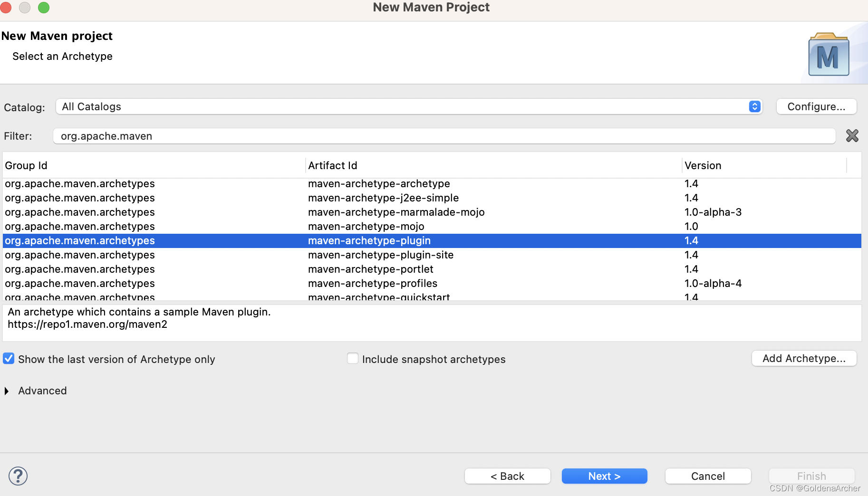Select the maven-archetype-portlet row
The width and height of the screenshot is (868, 496).
(x=432, y=269)
